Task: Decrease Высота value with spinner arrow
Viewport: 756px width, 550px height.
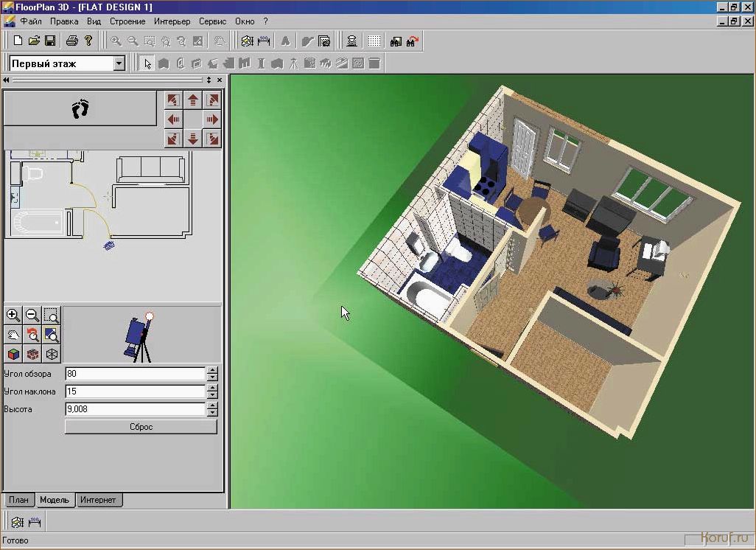Action: tap(212, 413)
